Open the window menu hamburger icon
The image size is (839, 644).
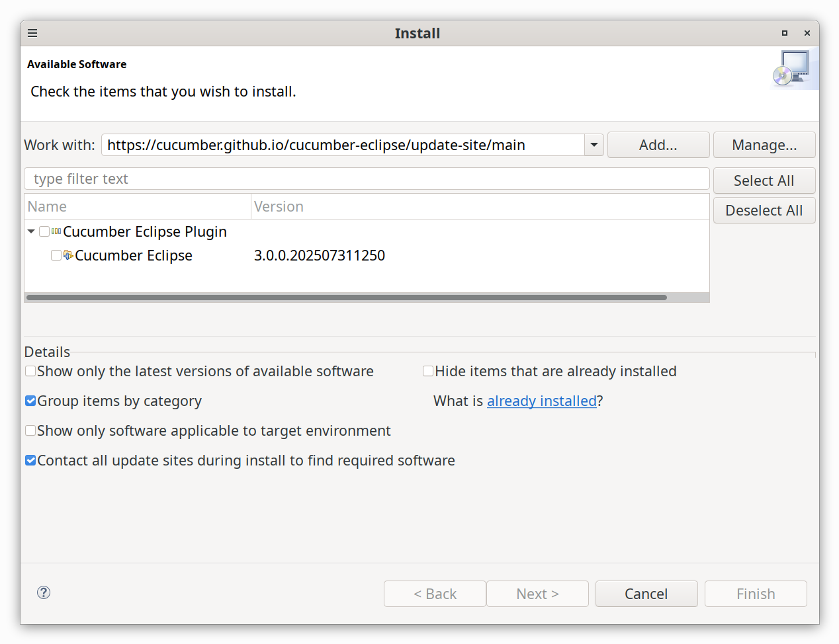[32, 33]
